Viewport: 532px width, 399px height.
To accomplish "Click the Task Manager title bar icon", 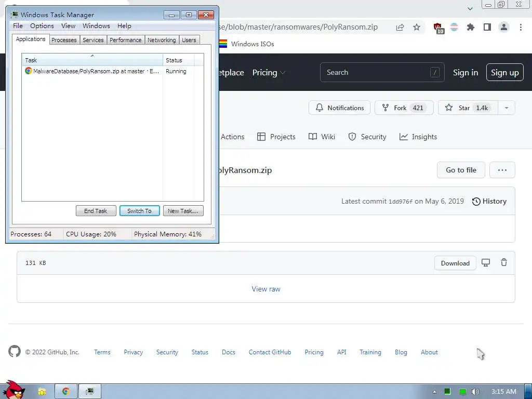I will 14,15.
